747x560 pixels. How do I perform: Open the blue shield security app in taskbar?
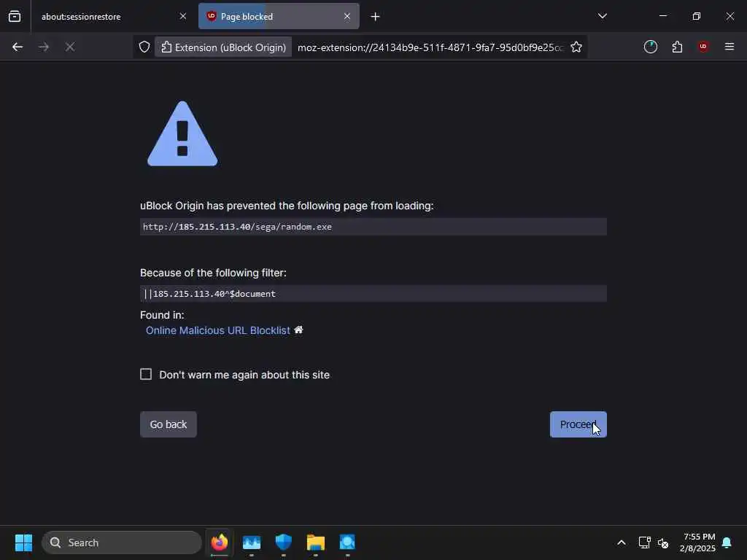(x=284, y=542)
